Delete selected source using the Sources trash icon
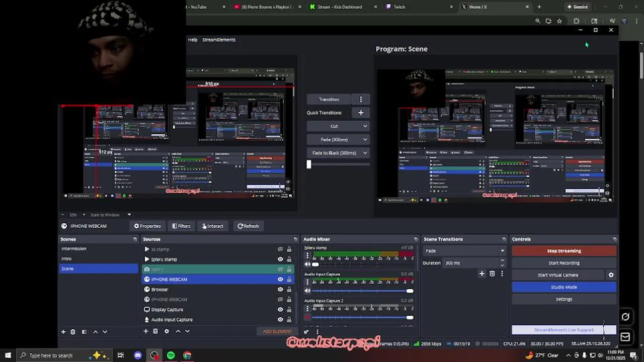This screenshot has height=362, width=644. coord(155,331)
